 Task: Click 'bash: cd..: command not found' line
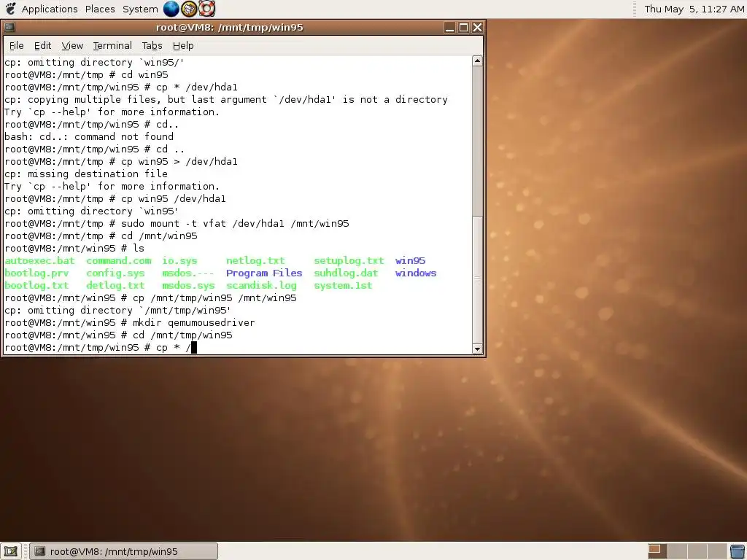89,137
